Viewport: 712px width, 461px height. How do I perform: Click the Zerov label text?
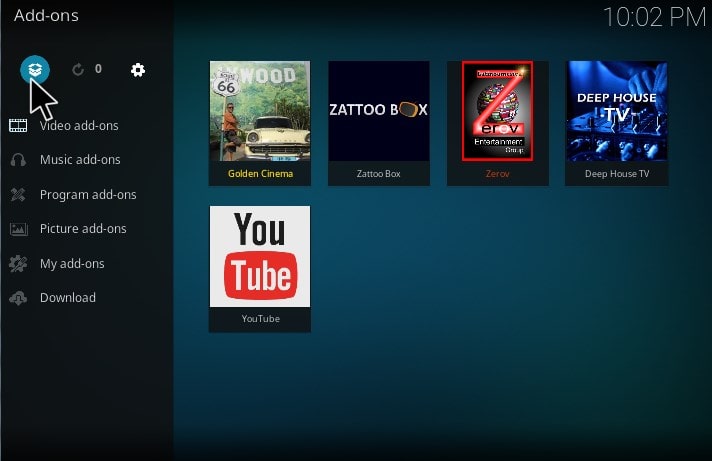click(x=498, y=173)
